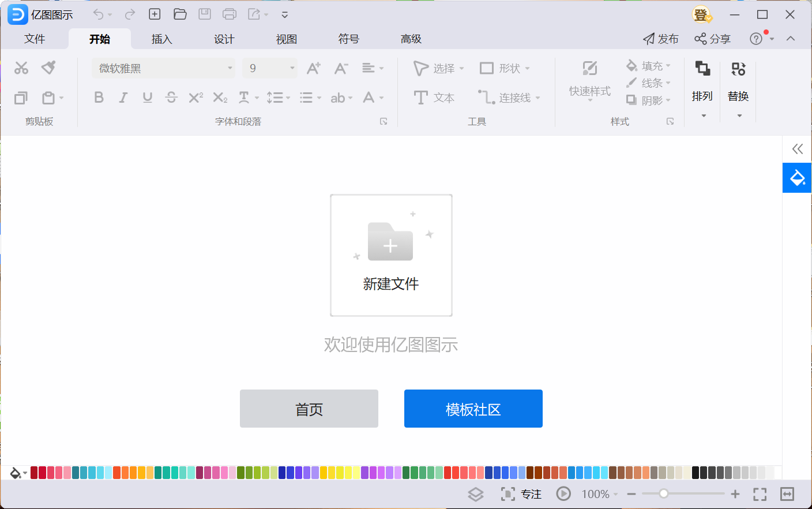Click the play presentation icon
The height and width of the screenshot is (509, 812).
point(563,494)
